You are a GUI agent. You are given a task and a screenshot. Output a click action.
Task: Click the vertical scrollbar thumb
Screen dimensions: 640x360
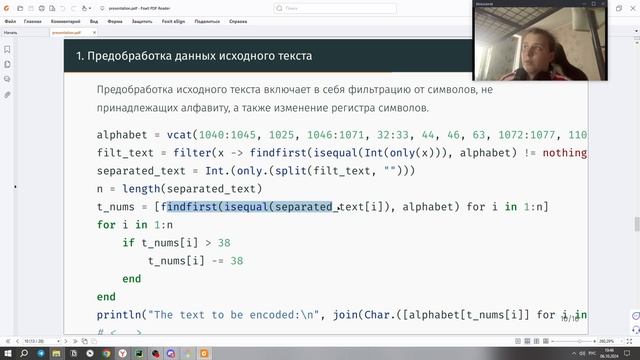(x=637, y=224)
